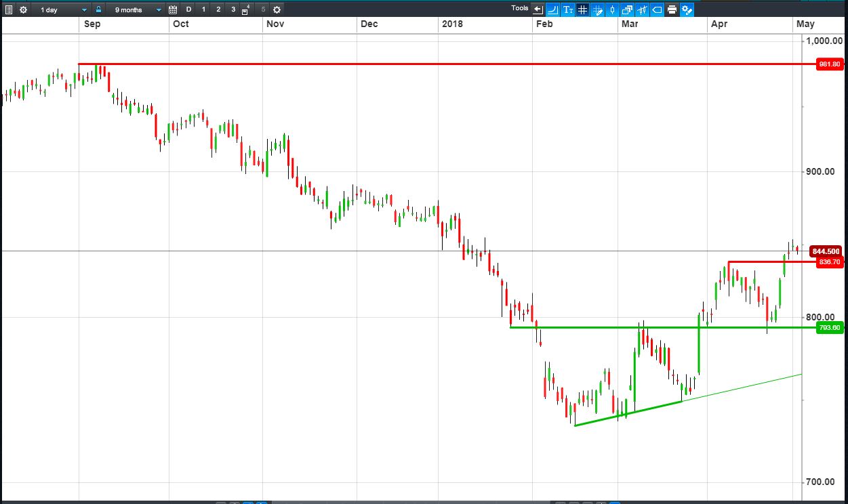This screenshot has width=848, height=504.
Task: Click the May label on time axis
Action: pyautogui.click(x=805, y=24)
